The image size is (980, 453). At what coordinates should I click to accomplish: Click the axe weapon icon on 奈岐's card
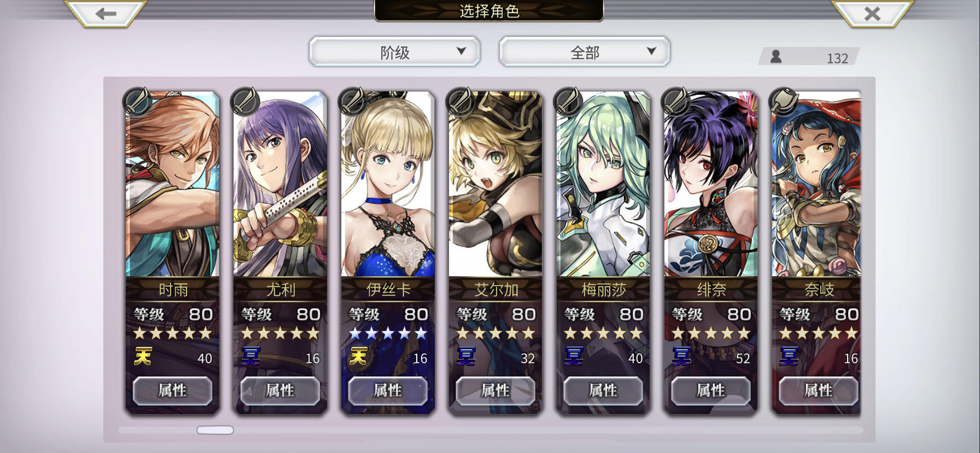(783, 101)
